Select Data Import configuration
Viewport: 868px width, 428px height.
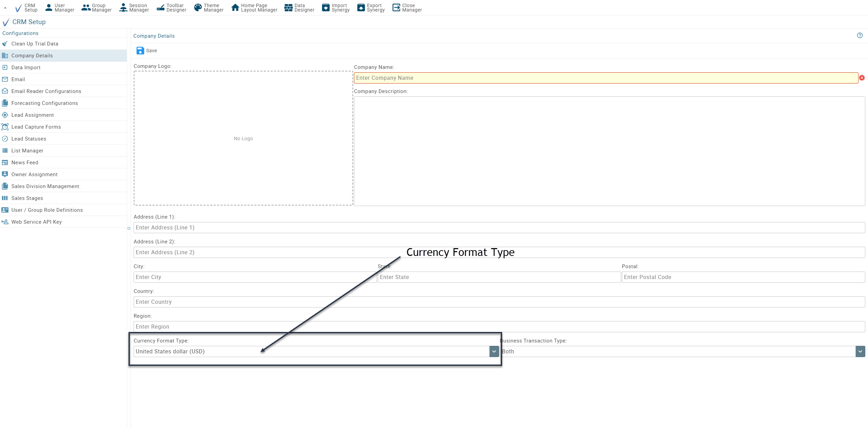pos(63,67)
